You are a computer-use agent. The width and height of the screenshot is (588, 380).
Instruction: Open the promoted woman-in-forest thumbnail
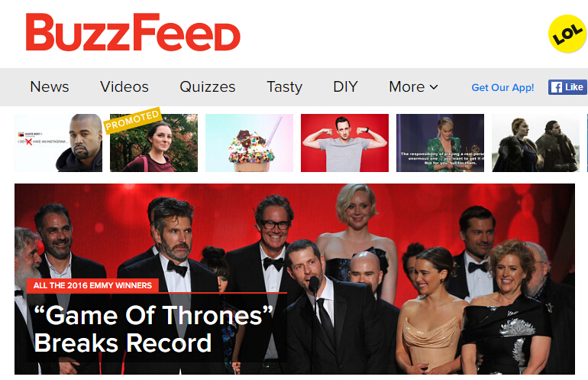coord(153,143)
